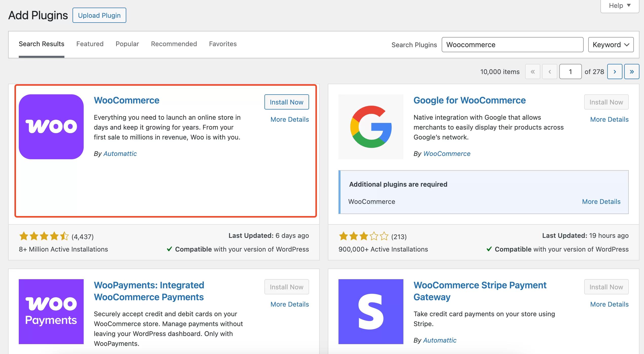
Task: Open More Details in required plugins notice
Action: point(601,201)
